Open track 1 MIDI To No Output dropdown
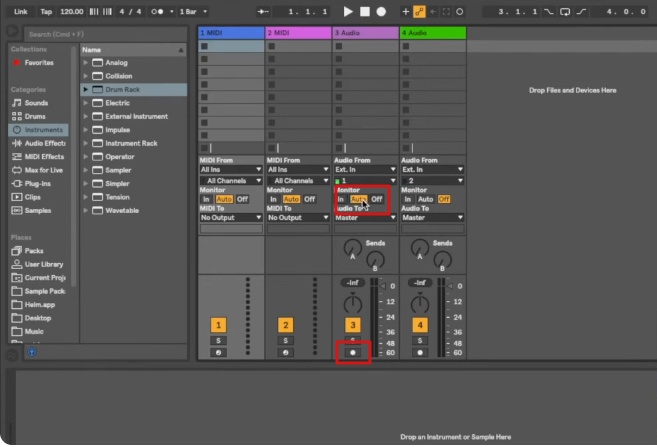The height and width of the screenshot is (447, 657). [231, 218]
